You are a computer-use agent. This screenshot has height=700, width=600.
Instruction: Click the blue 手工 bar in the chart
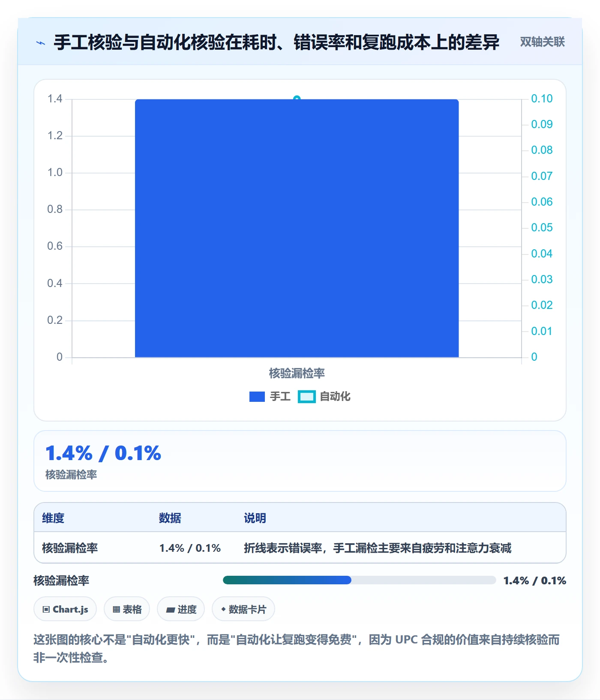click(x=297, y=228)
